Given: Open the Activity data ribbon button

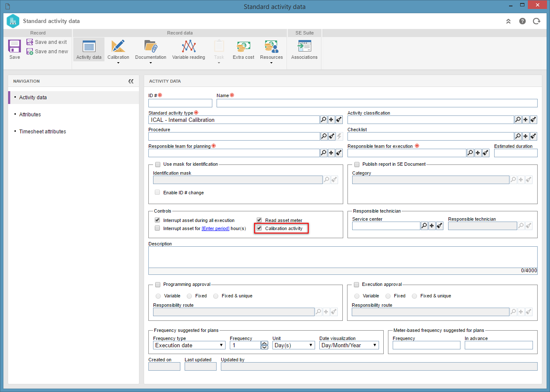Looking at the screenshot, I should (89, 49).
